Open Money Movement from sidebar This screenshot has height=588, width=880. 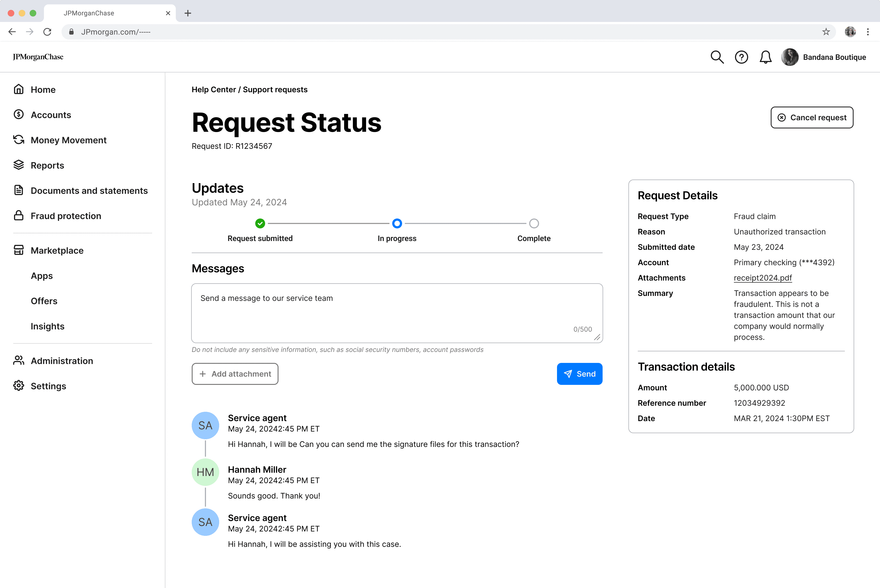coord(68,140)
